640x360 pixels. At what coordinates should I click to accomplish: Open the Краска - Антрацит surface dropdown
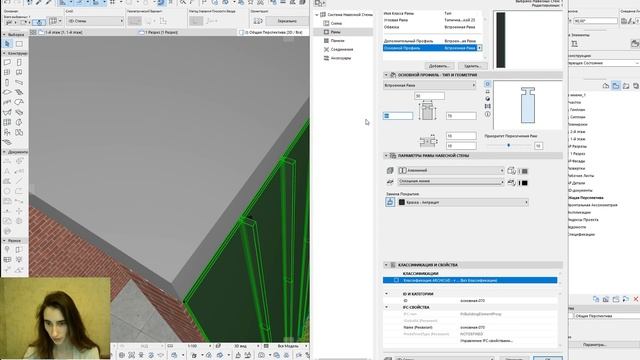coord(463,202)
